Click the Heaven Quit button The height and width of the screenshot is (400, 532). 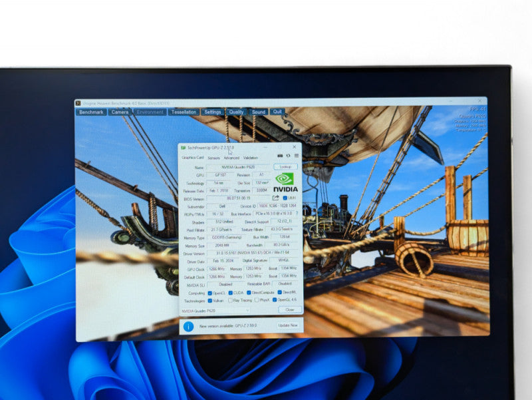[x=277, y=111]
